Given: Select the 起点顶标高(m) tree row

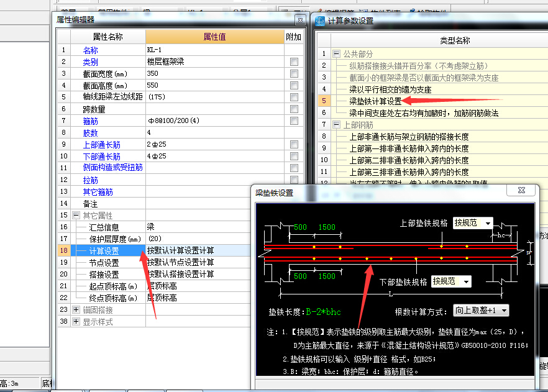Looking at the screenshot, I should pyautogui.click(x=108, y=286).
